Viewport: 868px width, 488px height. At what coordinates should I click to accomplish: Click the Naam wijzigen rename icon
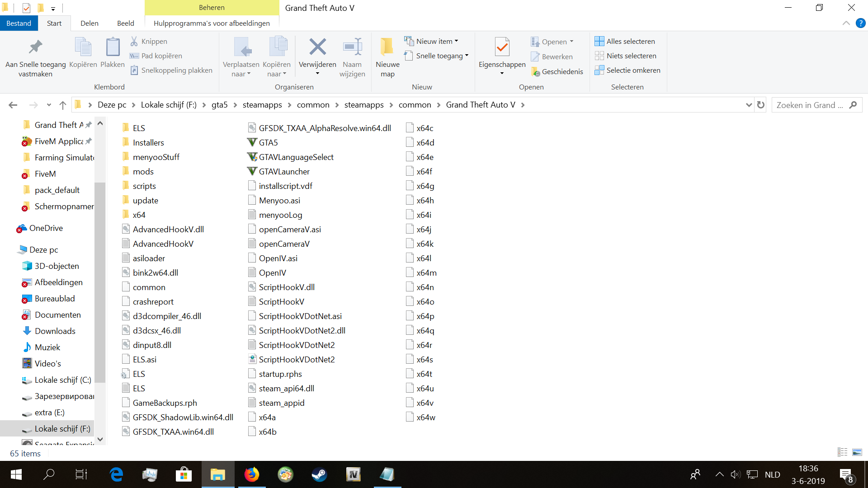click(x=352, y=47)
